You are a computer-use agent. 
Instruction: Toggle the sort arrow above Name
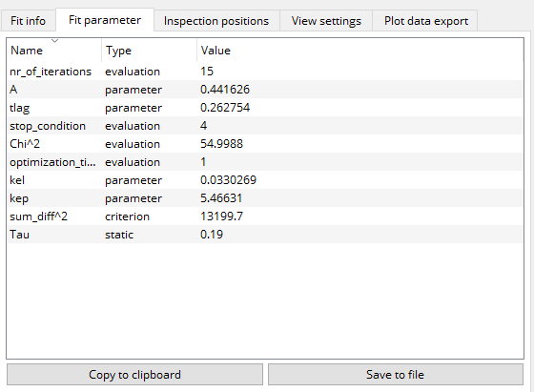click(54, 41)
